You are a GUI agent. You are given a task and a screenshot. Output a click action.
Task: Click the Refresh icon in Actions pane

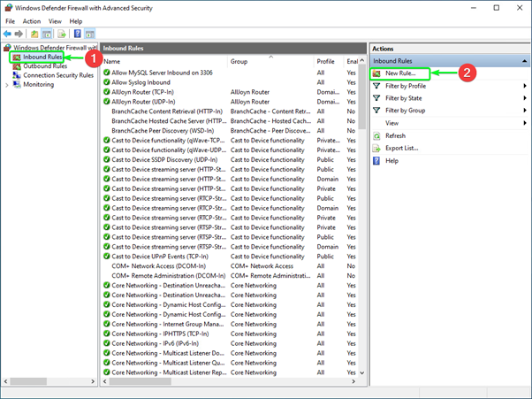(x=376, y=136)
